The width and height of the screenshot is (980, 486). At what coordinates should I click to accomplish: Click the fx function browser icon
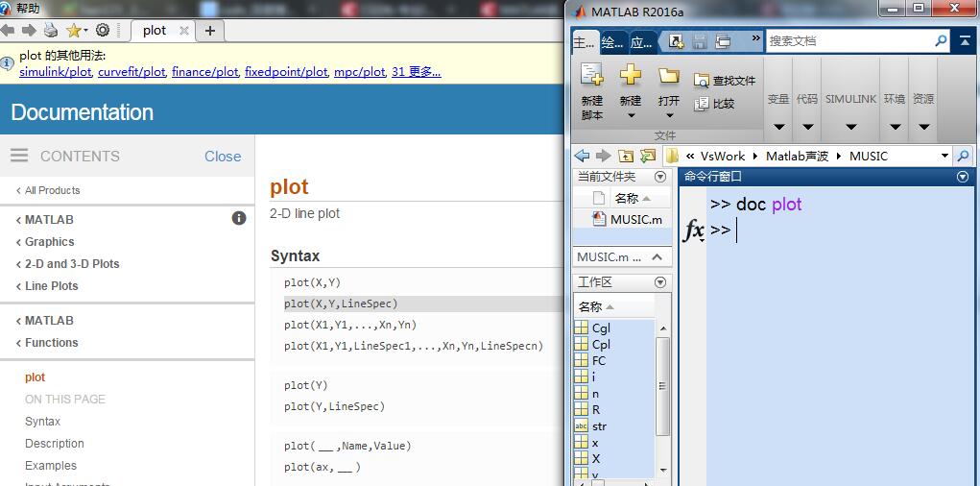click(694, 231)
